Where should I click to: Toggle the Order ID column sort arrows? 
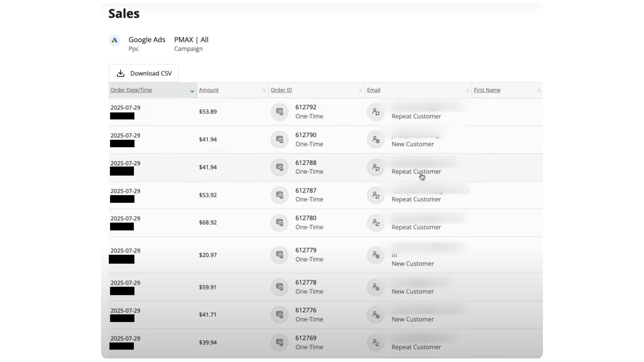[x=360, y=90]
